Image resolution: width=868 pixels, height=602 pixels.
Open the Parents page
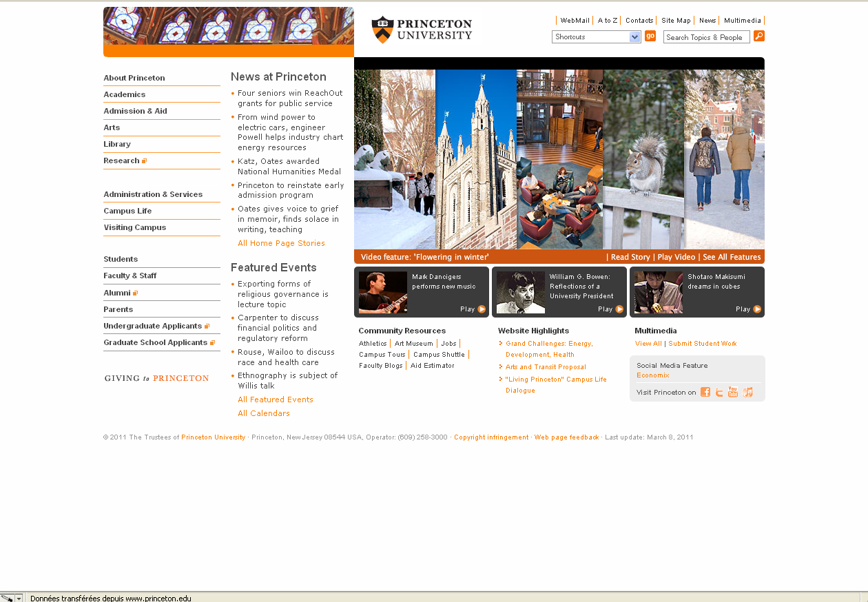click(118, 309)
